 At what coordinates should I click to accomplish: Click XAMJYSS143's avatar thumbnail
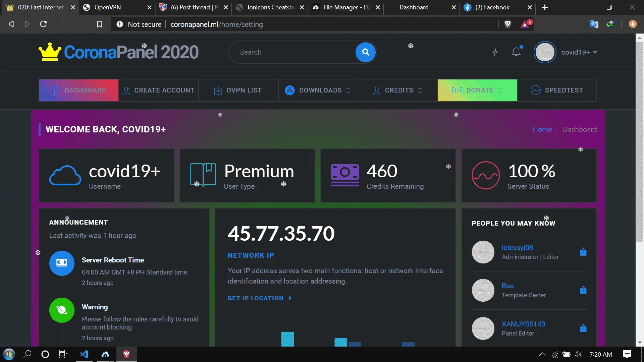pyautogui.click(x=483, y=328)
